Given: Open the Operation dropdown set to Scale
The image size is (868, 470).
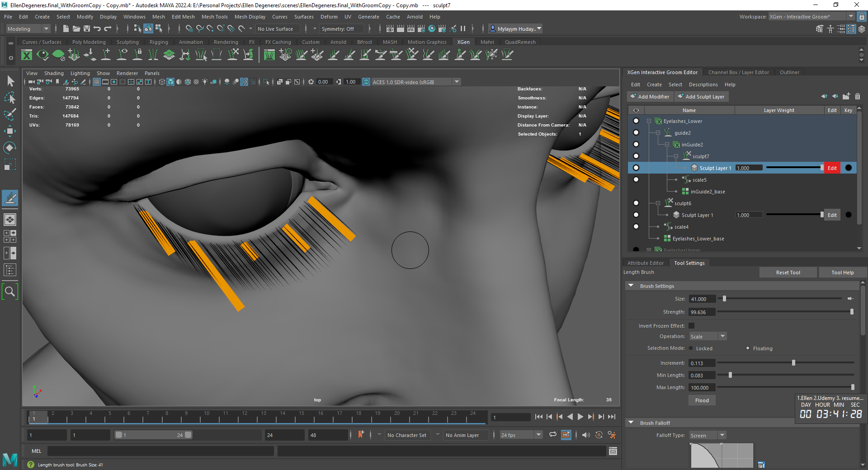Looking at the screenshot, I should click(707, 336).
